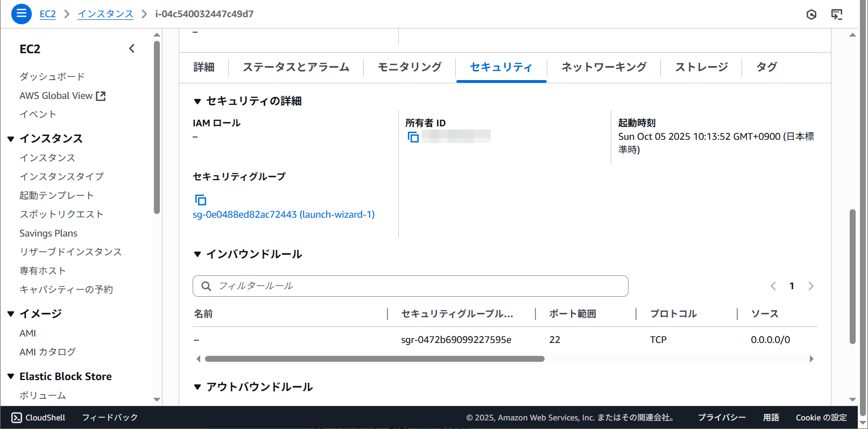Go to previous page of inbound rules

(773, 286)
